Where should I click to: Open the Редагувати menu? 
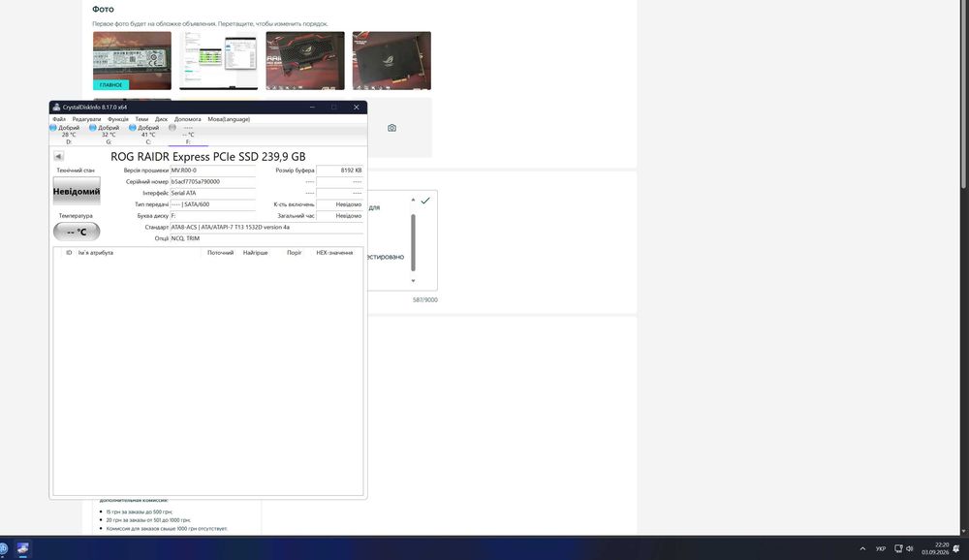pos(86,119)
